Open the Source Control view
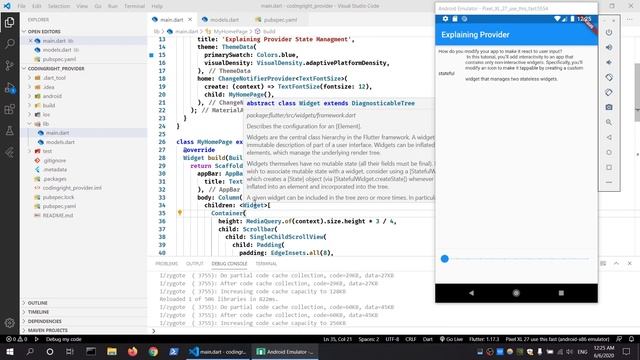 [9, 65]
